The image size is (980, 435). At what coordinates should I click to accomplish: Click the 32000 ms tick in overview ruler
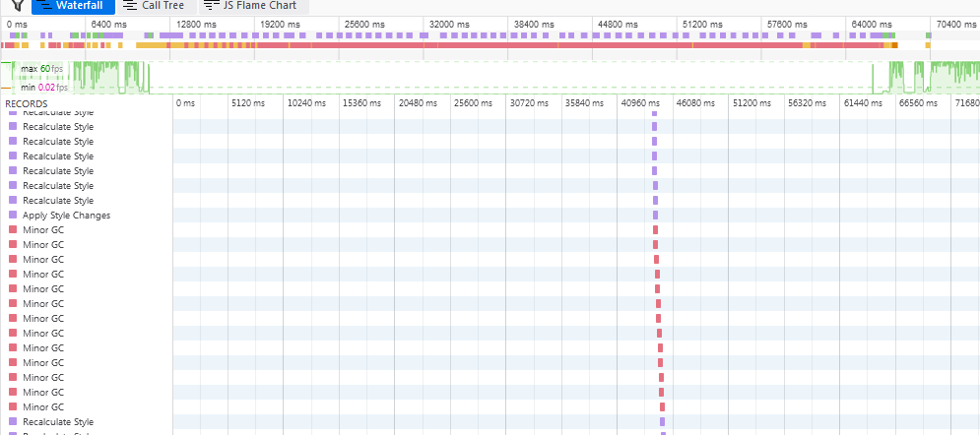[449, 24]
